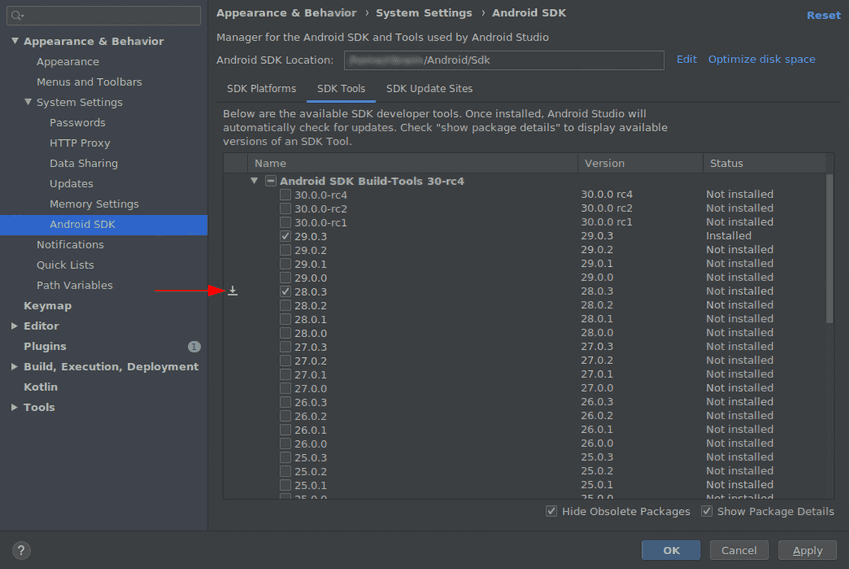Select Updates in the sidebar
The height and width of the screenshot is (569, 850).
click(72, 184)
